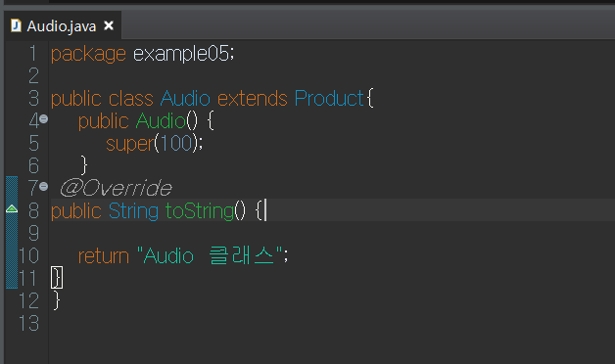Click the "Audio 클래스" string literal
Viewport: 615px width, 364px height.
[x=210, y=255]
